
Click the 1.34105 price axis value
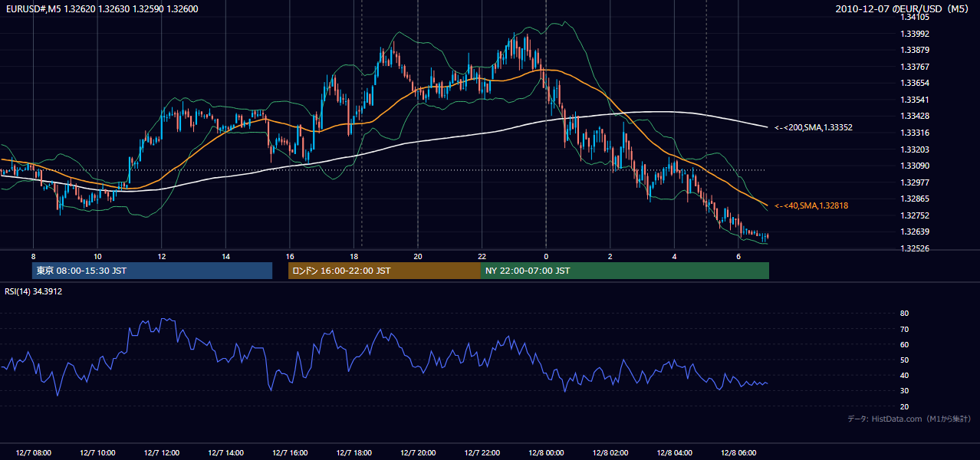[x=915, y=17]
